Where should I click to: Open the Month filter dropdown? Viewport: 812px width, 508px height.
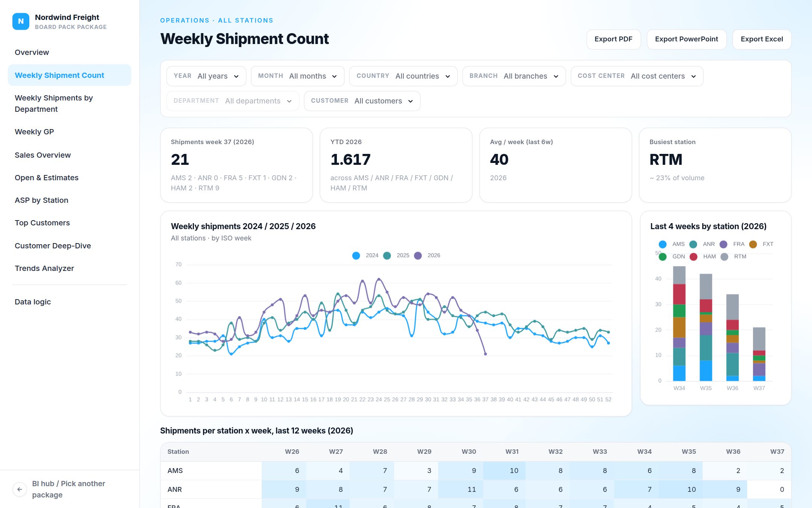pyautogui.click(x=297, y=76)
